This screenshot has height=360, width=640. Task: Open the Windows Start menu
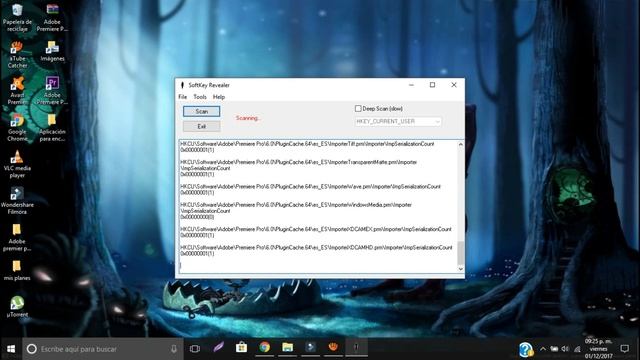(x=11, y=349)
